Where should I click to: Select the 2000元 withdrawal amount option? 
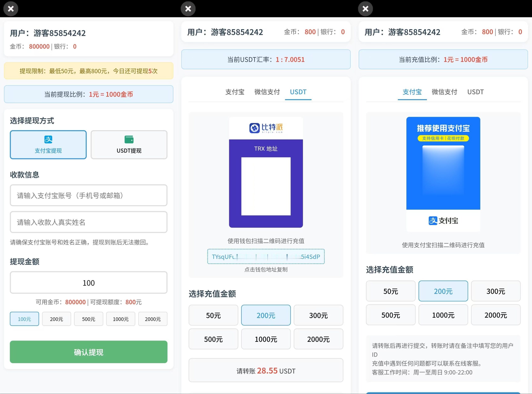[x=153, y=319]
